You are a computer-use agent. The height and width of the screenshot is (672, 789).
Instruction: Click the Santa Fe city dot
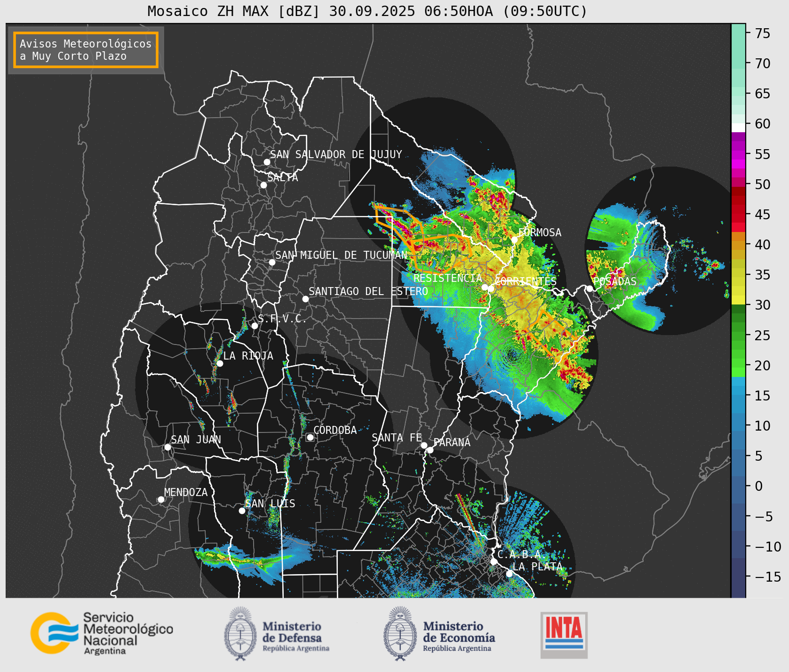pyautogui.click(x=424, y=445)
